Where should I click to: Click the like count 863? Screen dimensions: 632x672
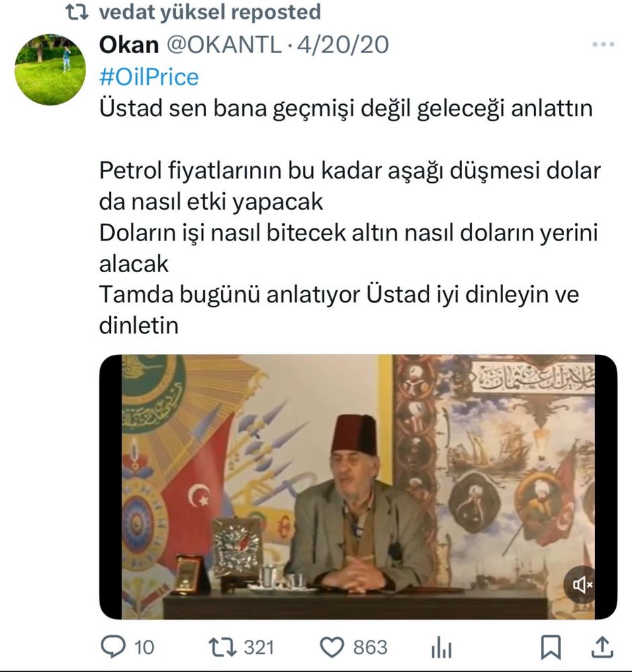point(370,647)
